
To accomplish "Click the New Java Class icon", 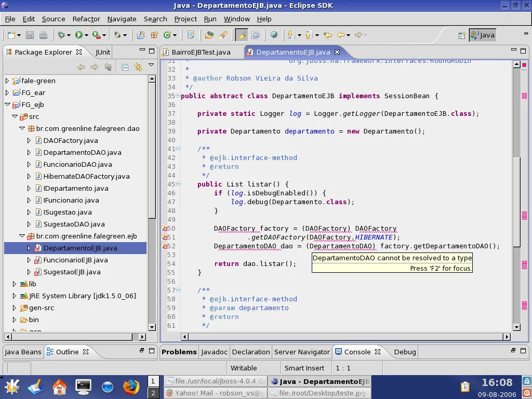I will coord(167,35).
